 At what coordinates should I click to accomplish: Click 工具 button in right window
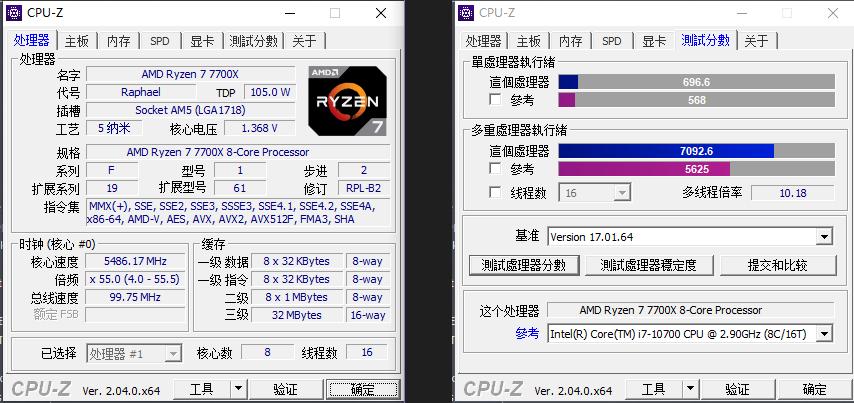point(654,389)
